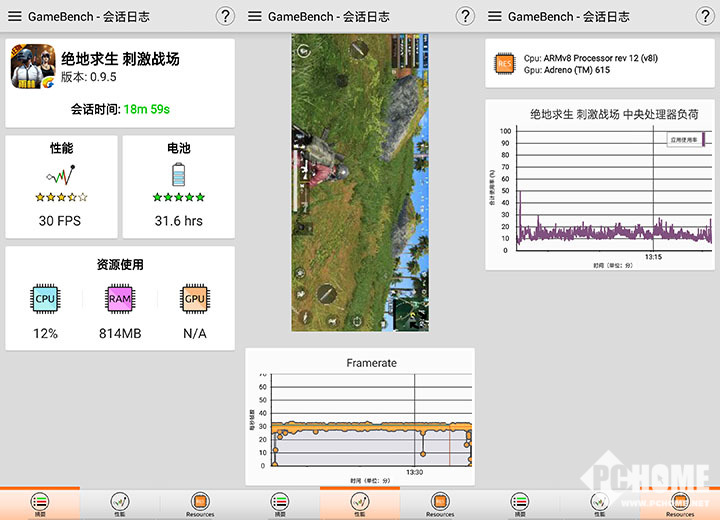Tap the 绝地求生 刺激战场 game app icon
Screen dimensions: 720x520
[x=33, y=66]
